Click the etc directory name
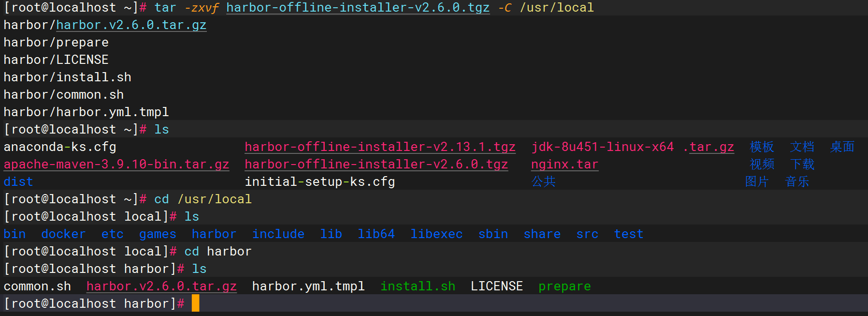This screenshot has width=868, height=316. click(x=113, y=234)
